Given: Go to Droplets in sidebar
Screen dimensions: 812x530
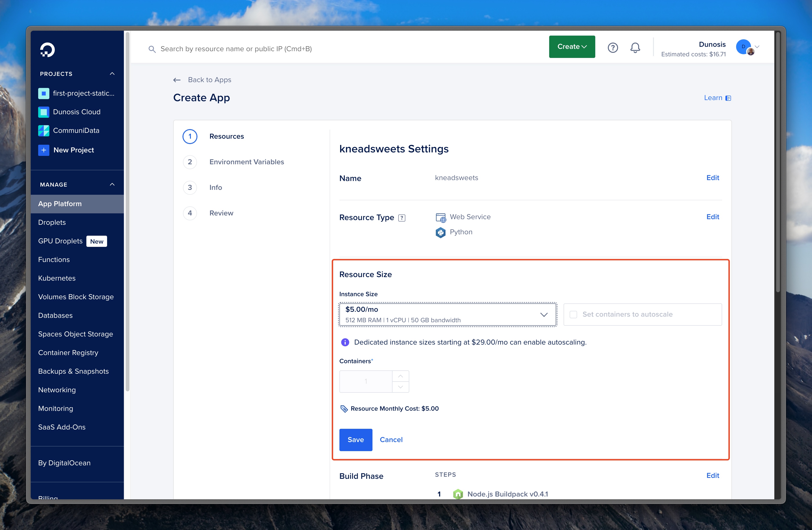Looking at the screenshot, I should [52, 222].
